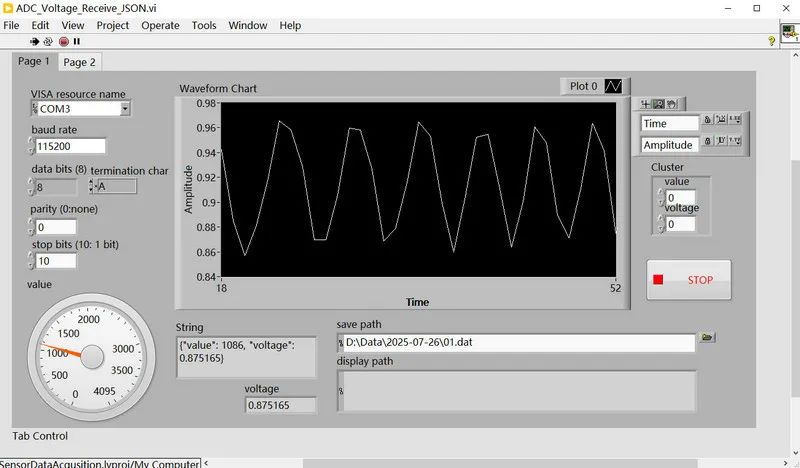The image size is (800, 468).
Task: Click the Cluster voltage numeric field
Action: [x=681, y=224]
